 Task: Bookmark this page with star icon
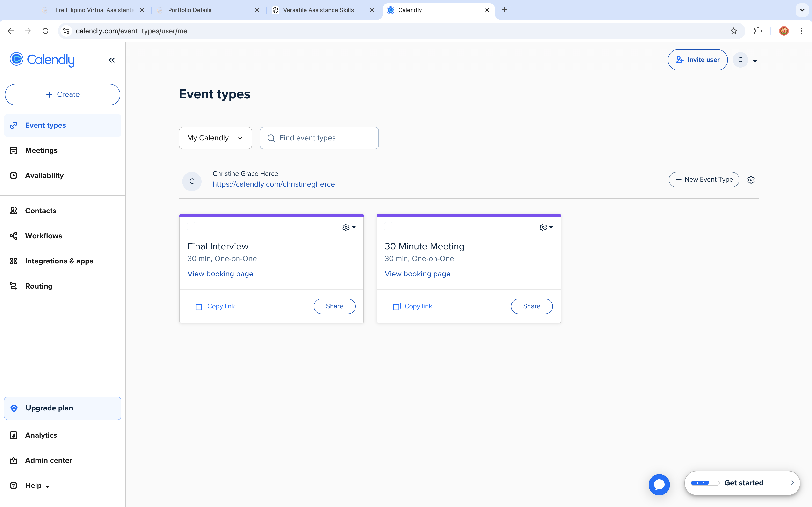[733, 31]
